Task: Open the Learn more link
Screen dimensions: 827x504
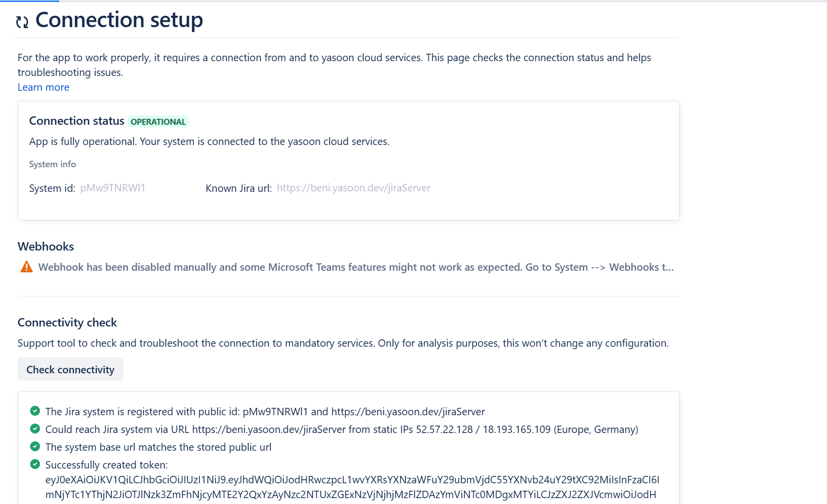Action: [43, 87]
